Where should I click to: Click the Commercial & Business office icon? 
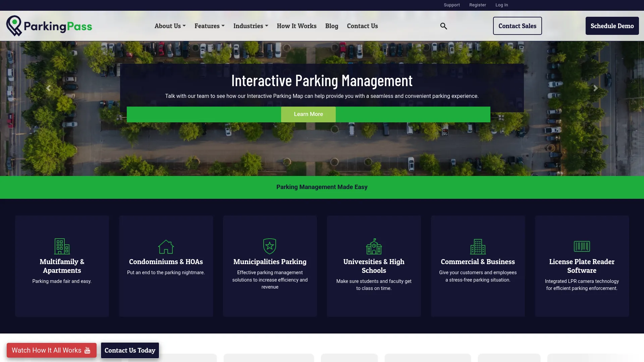pos(478,246)
